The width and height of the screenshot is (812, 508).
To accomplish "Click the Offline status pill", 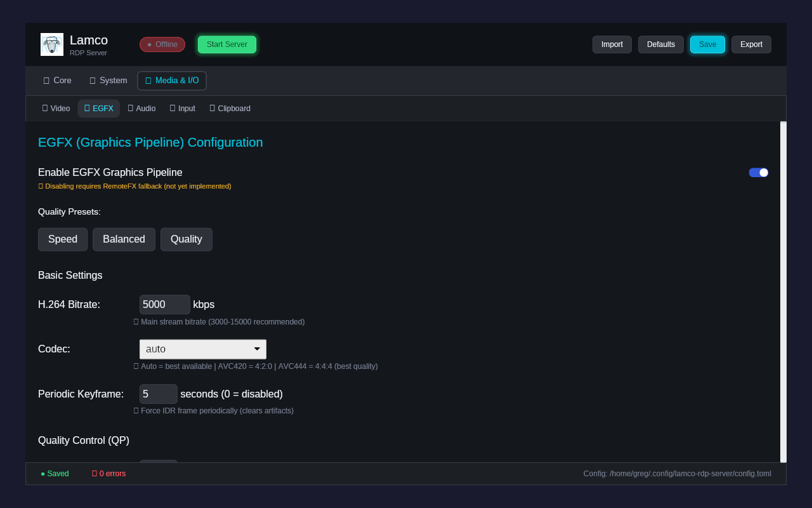I will (x=162, y=44).
